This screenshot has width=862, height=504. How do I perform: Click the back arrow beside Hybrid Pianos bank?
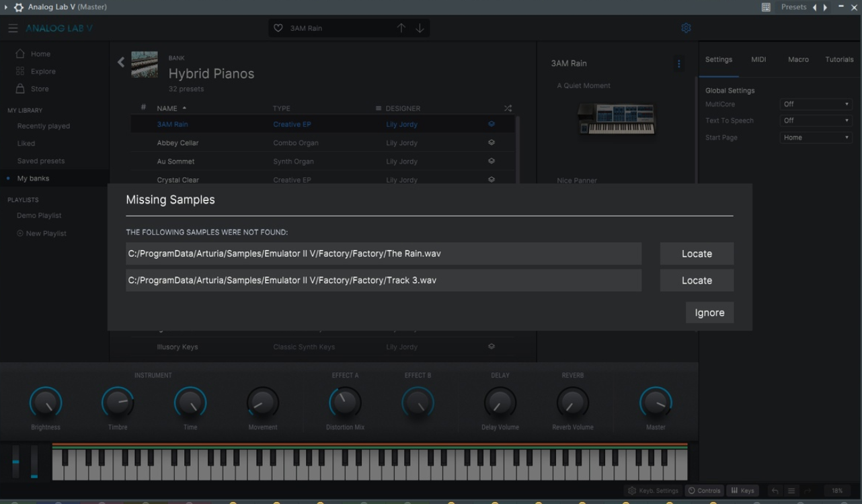coord(121,62)
